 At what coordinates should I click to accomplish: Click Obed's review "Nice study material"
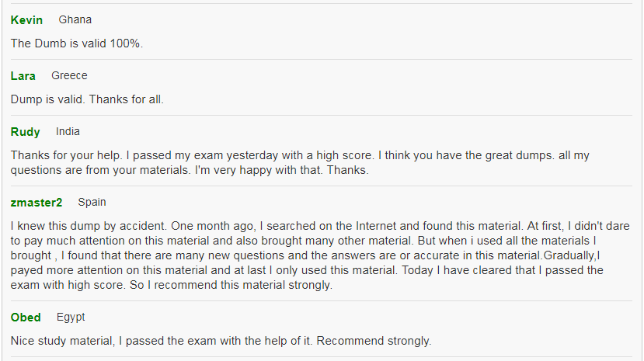[x=221, y=341]
